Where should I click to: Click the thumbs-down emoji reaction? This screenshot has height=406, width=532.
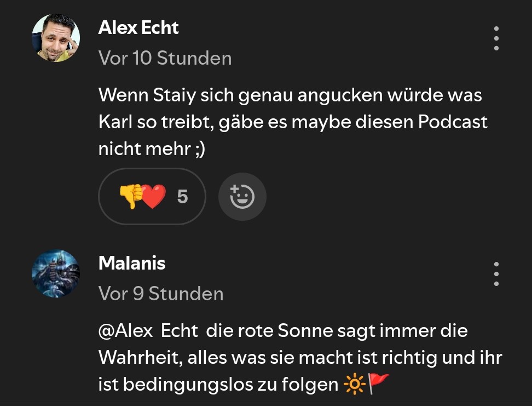(130, 196)
